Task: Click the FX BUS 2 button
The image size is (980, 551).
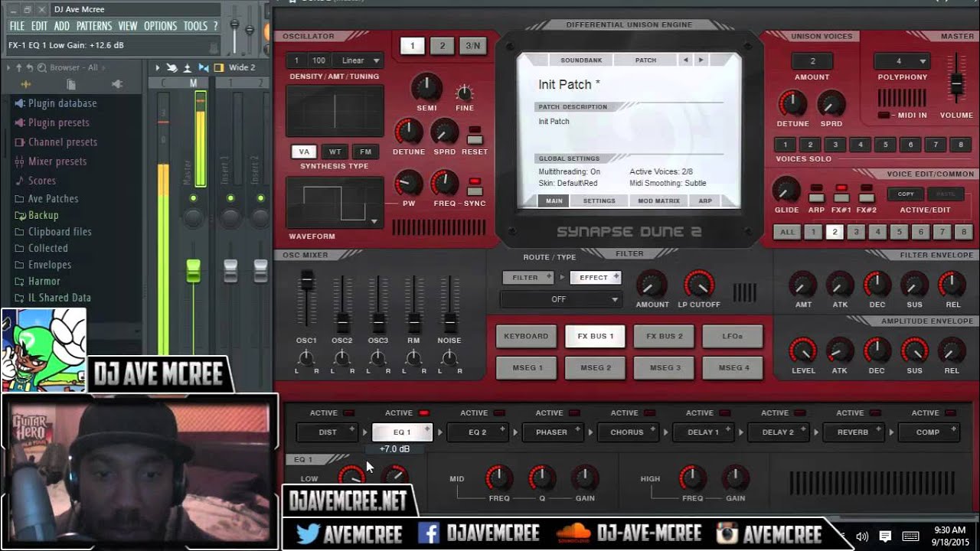Action: pyautogui.click(x=663, y=335)
